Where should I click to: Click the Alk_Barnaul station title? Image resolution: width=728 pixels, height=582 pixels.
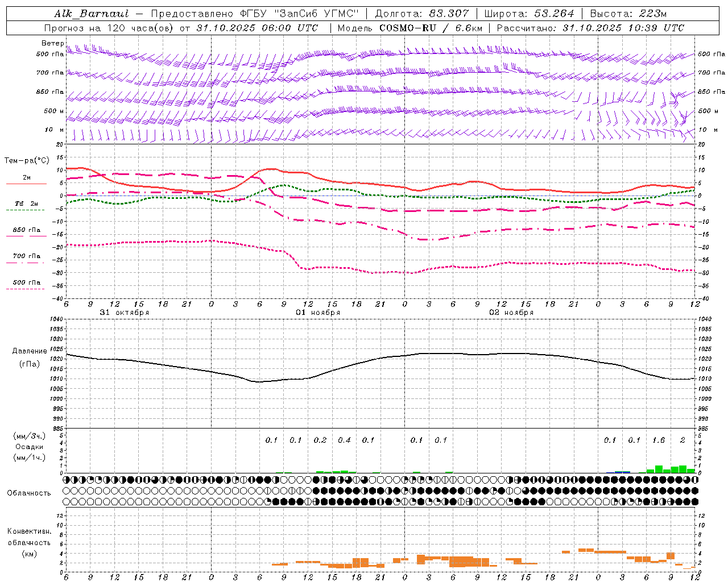pyautogui.click(x=92, y=14)
